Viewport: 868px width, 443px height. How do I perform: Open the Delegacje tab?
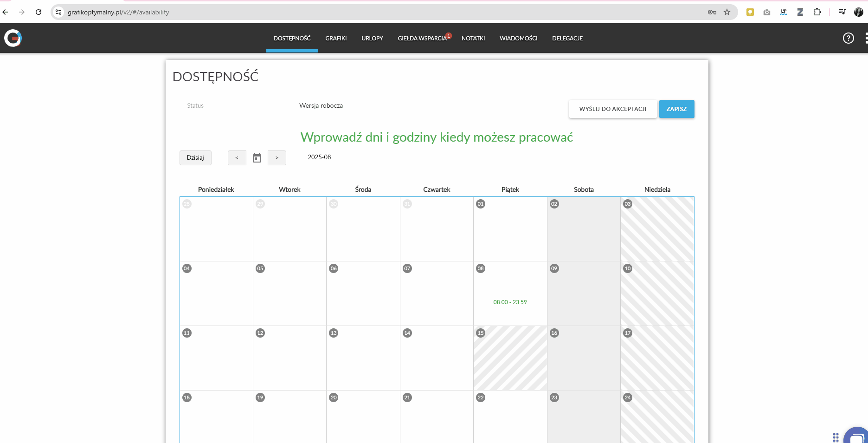(x=567, y=38)
